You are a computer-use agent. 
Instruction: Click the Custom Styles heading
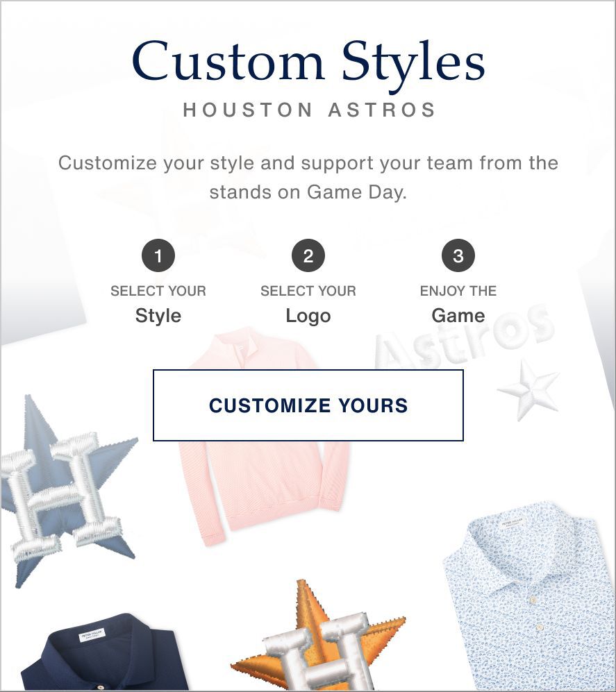(308, 62)
